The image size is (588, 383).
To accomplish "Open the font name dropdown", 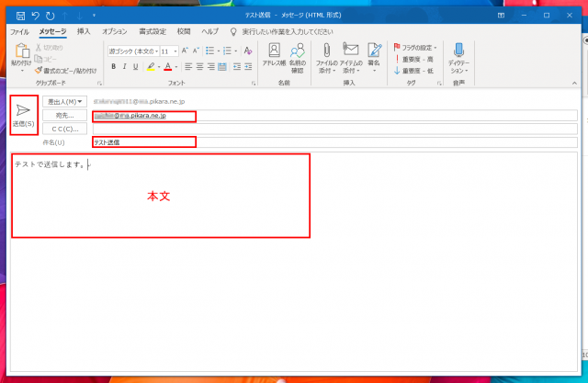I will click(x=133, y=51).
